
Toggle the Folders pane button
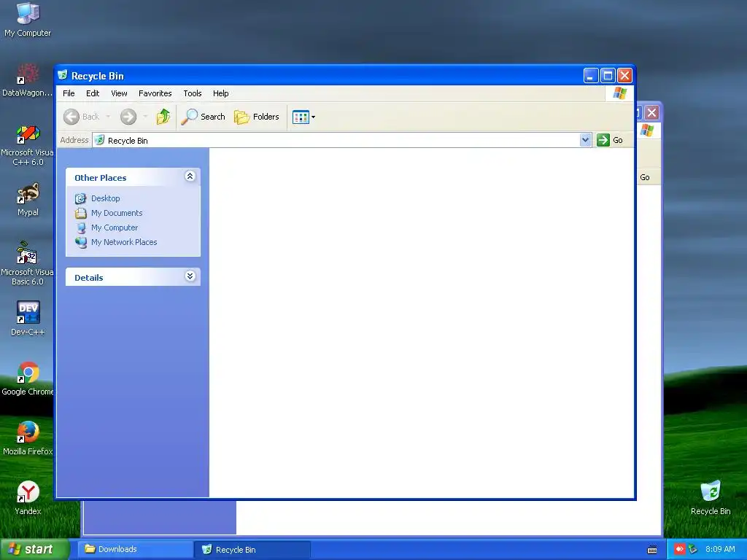[x=256, y=117]
